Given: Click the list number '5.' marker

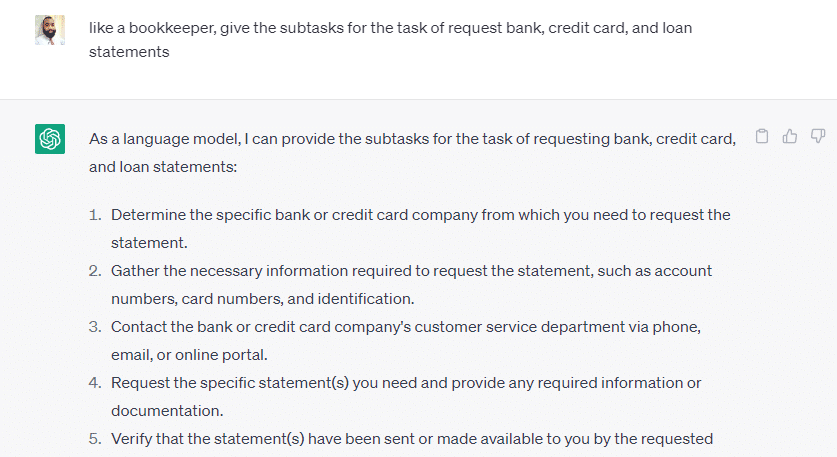Looking at the screenshot, I should coord(95,439).
